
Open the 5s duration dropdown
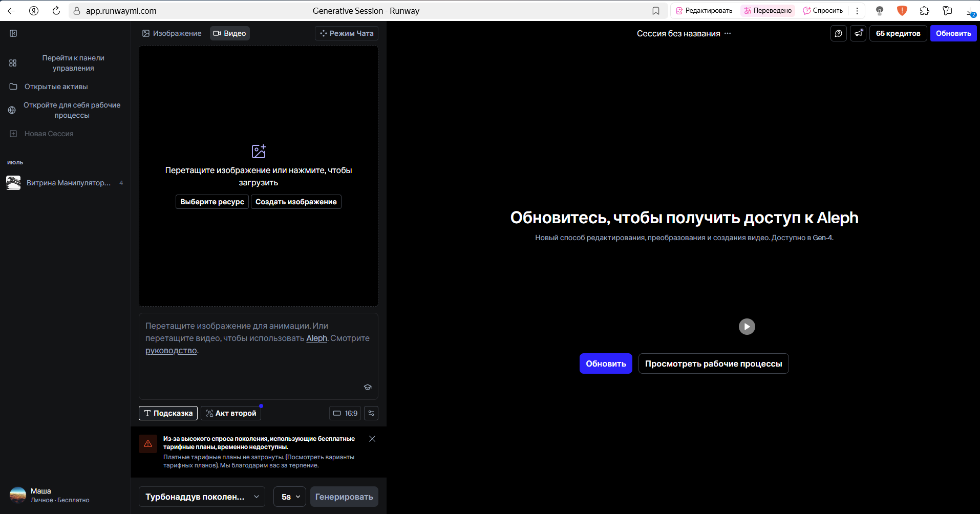pyautogui.click(x=290, y=497)
